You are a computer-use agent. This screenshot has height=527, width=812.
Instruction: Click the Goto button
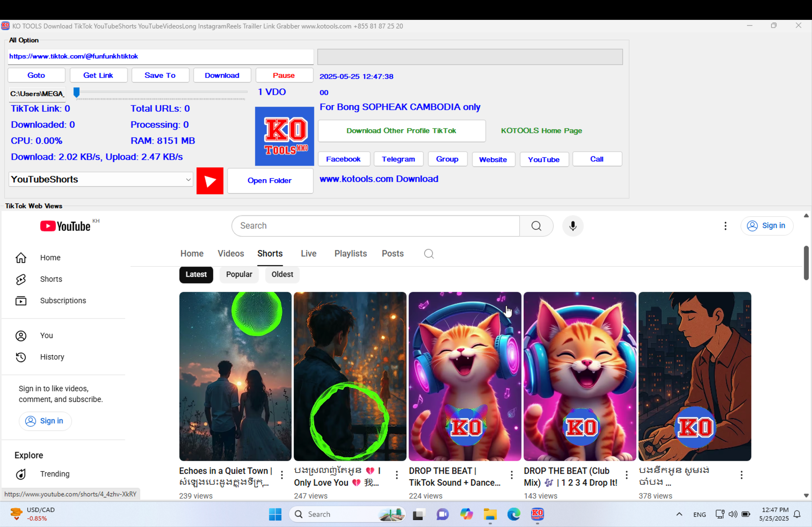[37, 75]
